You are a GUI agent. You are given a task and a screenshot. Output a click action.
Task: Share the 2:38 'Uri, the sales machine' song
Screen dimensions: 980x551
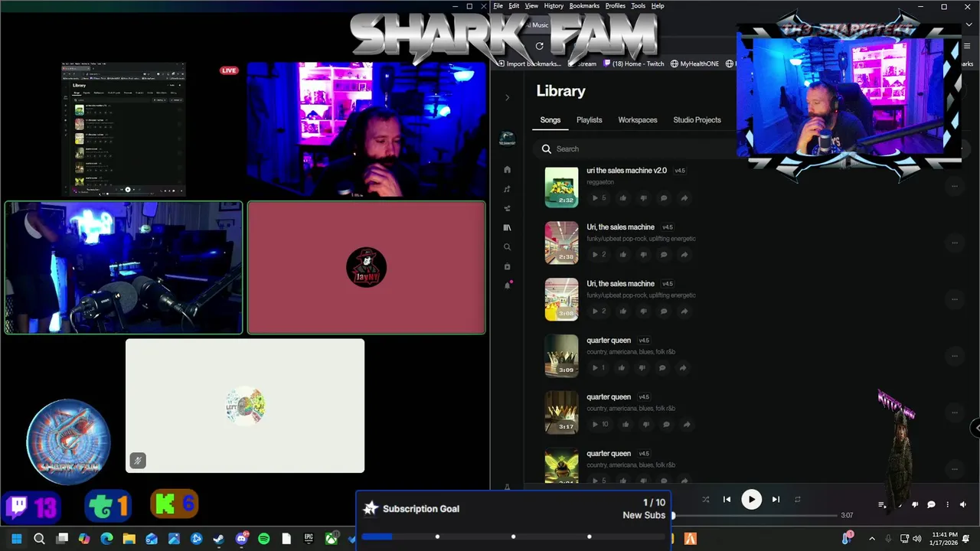[x=684, y=255]
